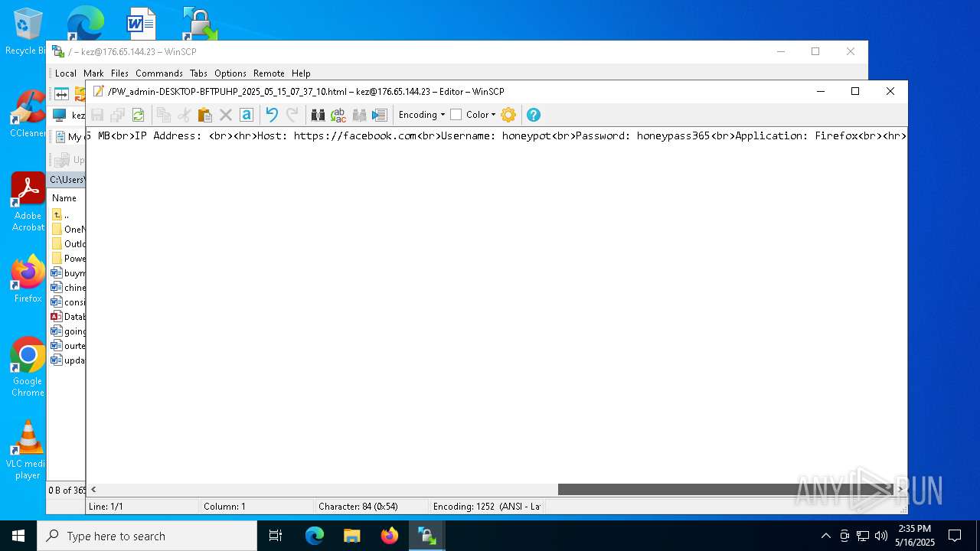Click the Windows Start button
This screenshot has width=980, height=551.
coord(18,536)
